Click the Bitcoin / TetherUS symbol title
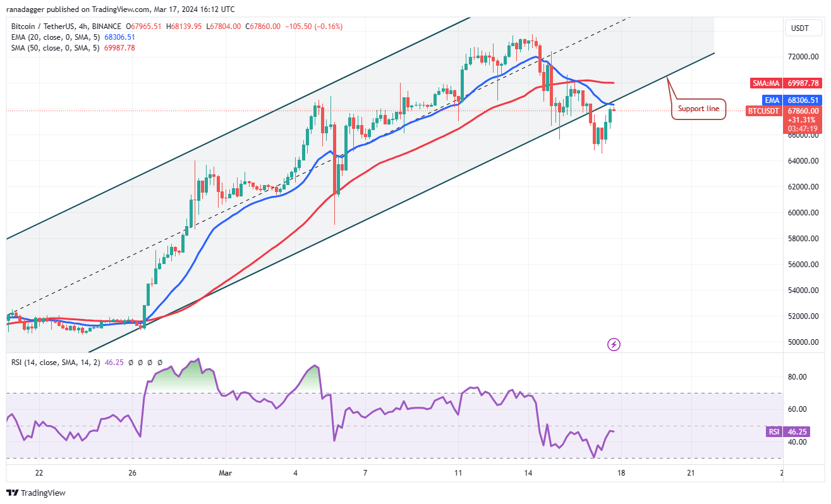831x504 pixels. coord(66,27)
